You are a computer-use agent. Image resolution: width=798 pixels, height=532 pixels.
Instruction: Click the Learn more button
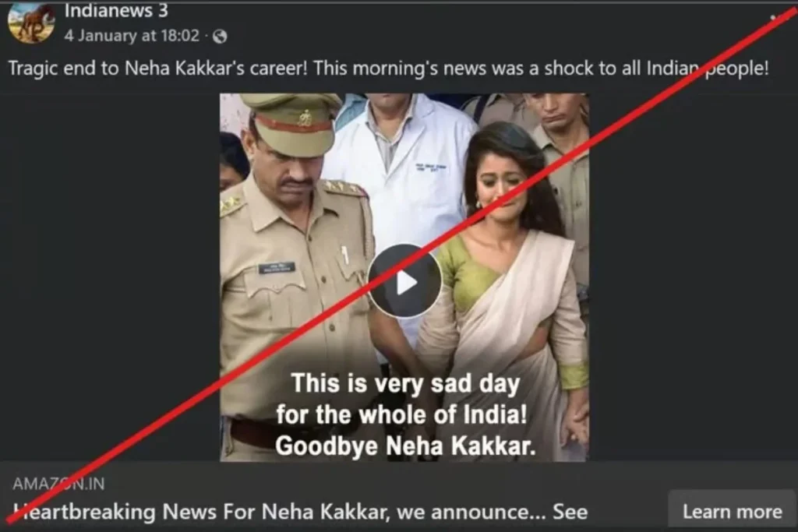click(x=732, y=511)
